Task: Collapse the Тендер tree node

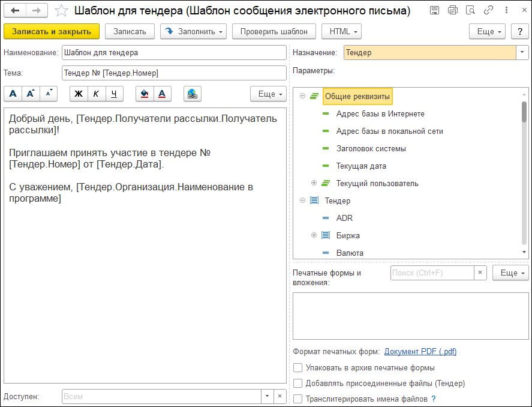Action: (302, 200)
